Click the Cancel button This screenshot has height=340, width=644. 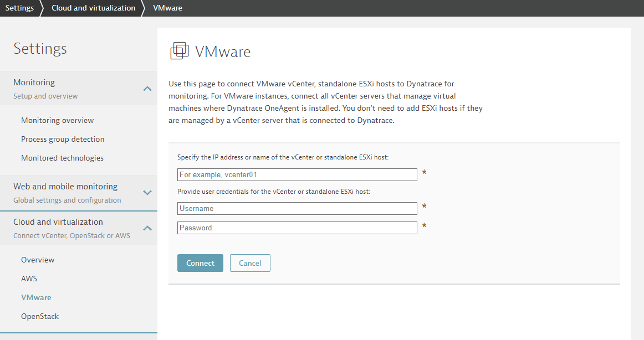point(250,263)
